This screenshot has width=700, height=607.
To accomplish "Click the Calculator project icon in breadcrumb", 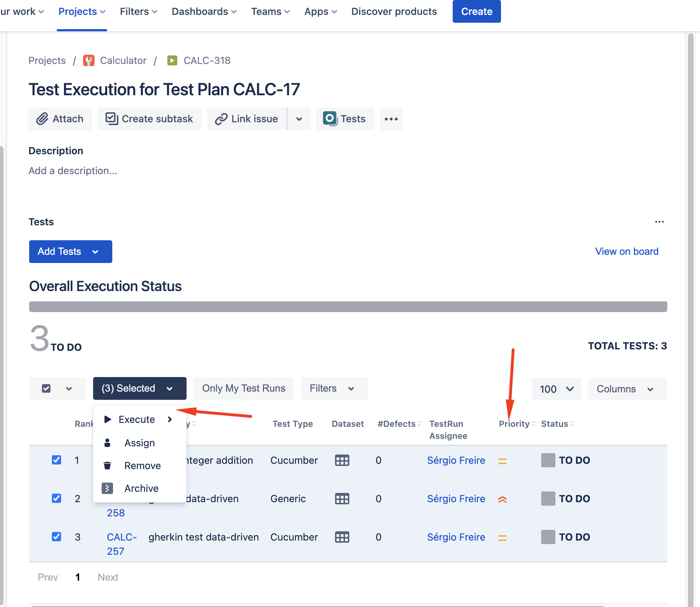I will (x=89, y=61).
